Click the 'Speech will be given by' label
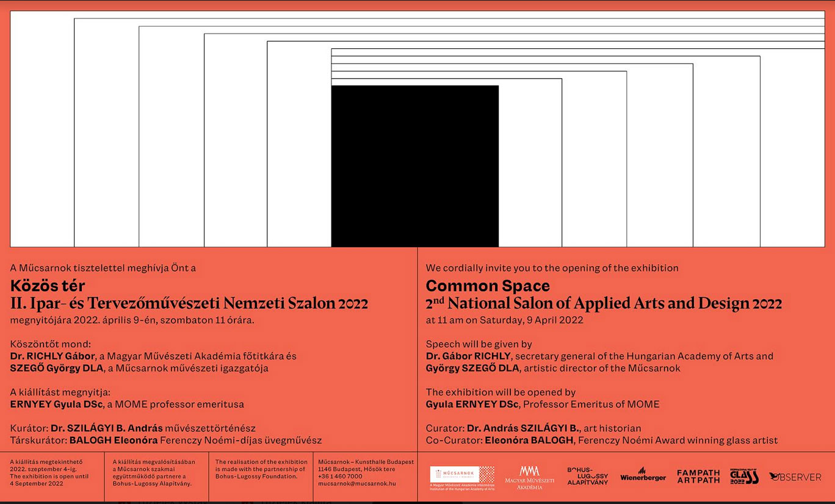The image size is (835, 504). tap(479, 344)
